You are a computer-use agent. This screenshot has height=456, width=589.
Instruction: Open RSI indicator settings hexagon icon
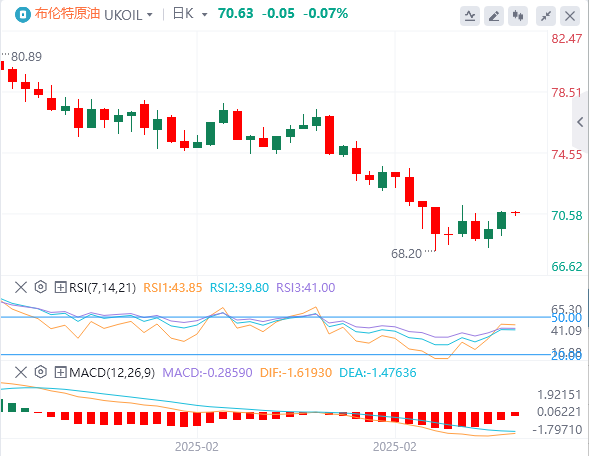click(41, 287)
